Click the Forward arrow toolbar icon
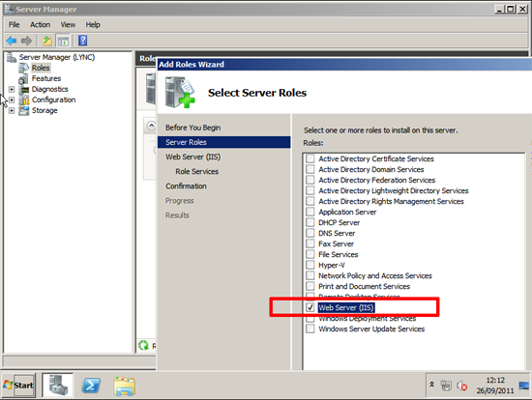Screen dimensions: 532x400 26,41
